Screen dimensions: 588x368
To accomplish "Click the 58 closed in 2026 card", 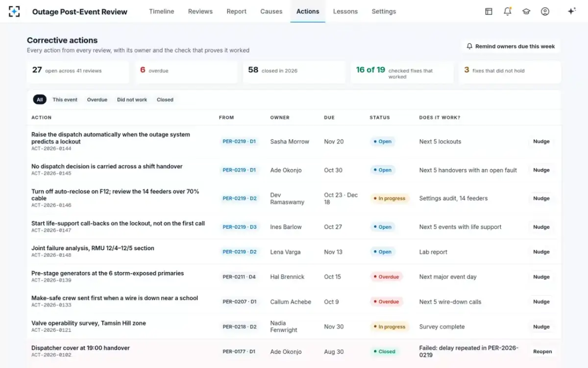I will click(x=294, y=72).
